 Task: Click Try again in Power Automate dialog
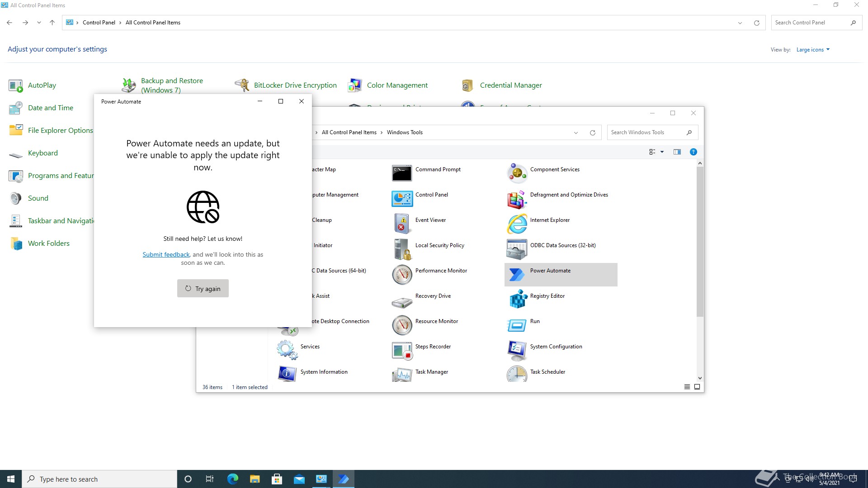tap(203, 288)
